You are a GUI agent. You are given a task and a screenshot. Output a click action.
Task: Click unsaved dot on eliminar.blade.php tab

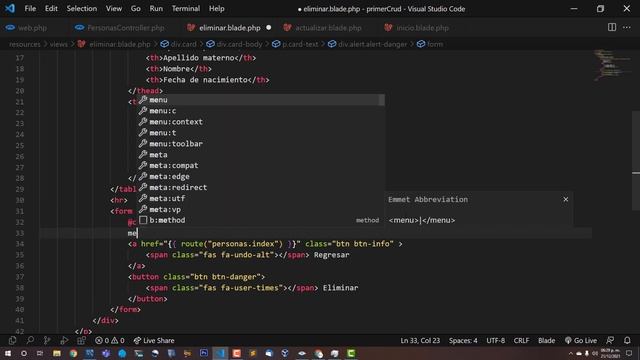click(269, 28)
